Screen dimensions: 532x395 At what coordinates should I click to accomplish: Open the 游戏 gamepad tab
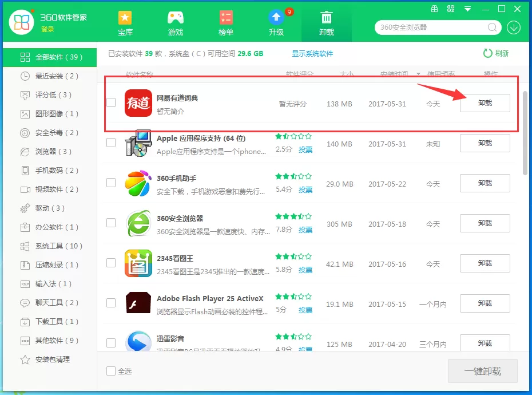point(176,23)
